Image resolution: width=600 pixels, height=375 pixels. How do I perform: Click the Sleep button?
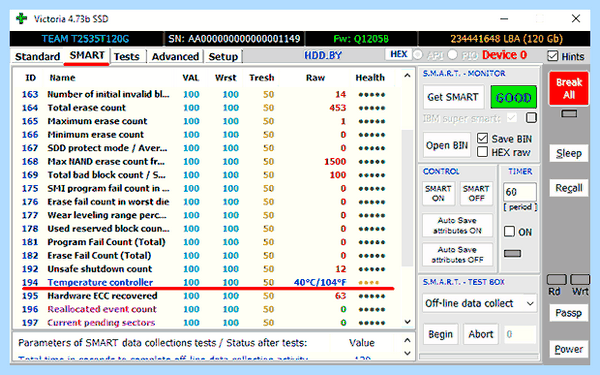(x=569, y=153)
